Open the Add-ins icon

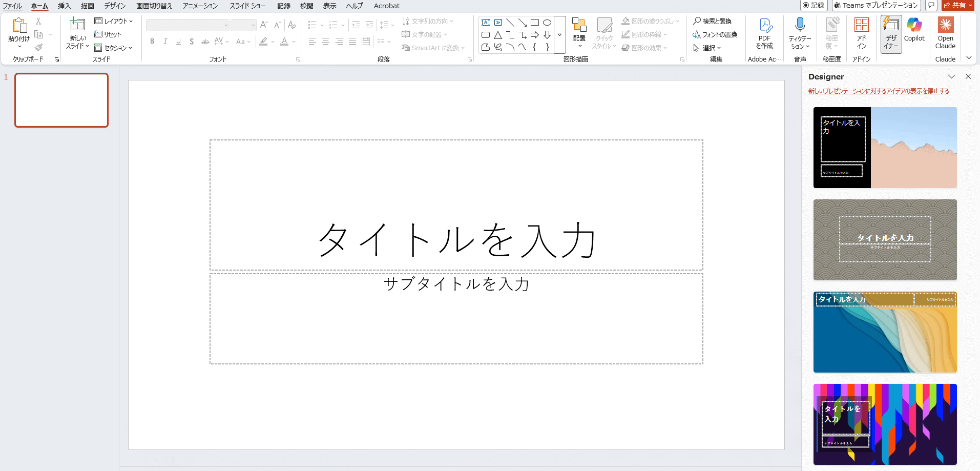coord(861,25)
